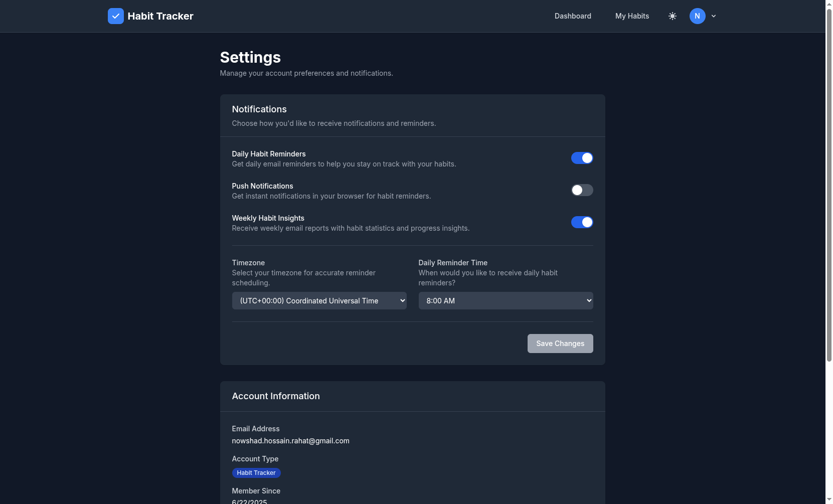Open the My Habits section
Viewport: 833px width, 504px height.
point(632,16)
